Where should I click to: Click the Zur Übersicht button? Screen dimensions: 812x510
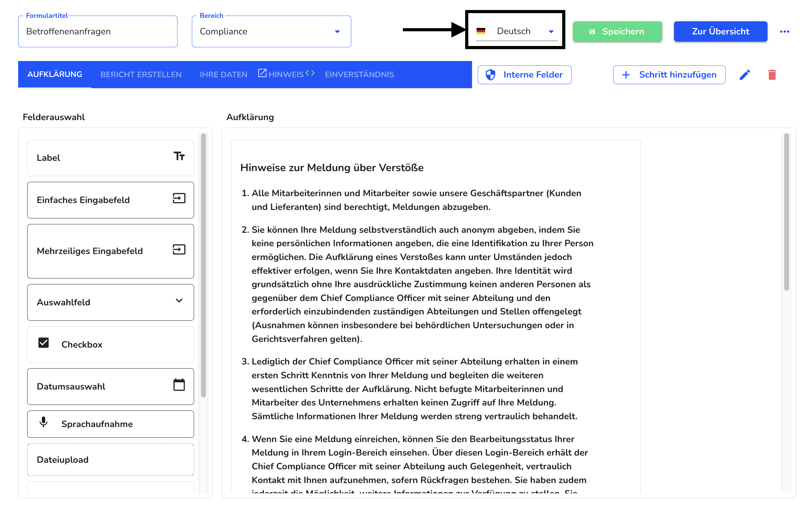[721, 32]
